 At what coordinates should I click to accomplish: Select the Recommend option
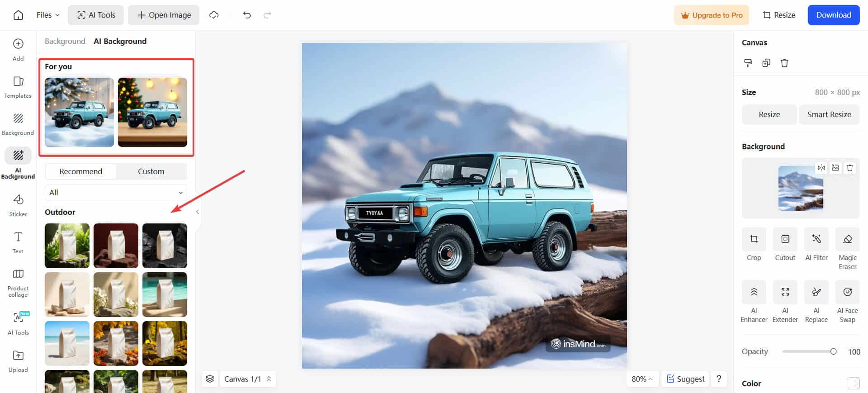click(81, 171)
